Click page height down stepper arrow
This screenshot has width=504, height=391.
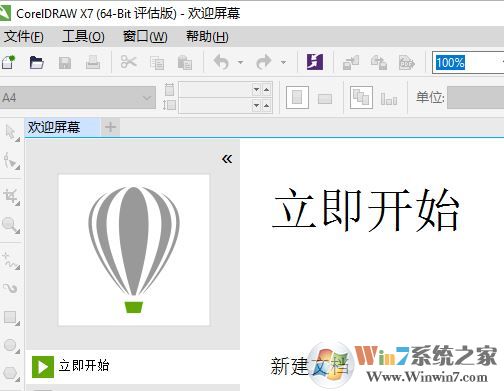[256, 106]
